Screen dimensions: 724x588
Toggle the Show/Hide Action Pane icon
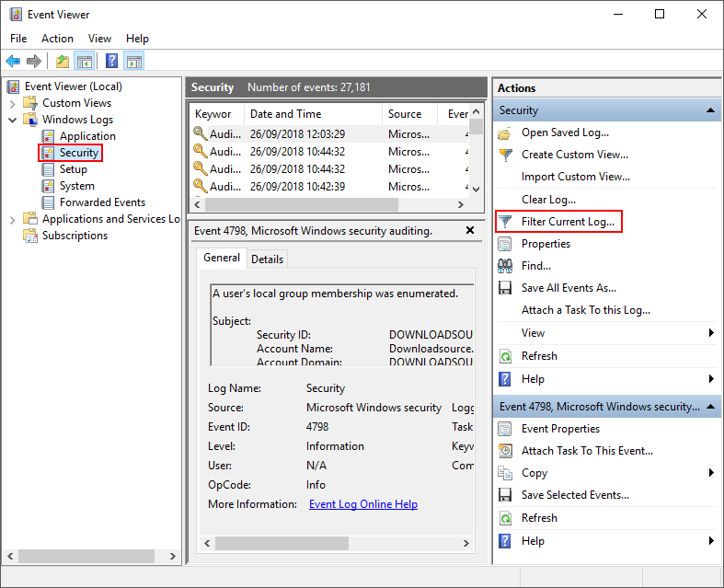(x=134, y=61)
